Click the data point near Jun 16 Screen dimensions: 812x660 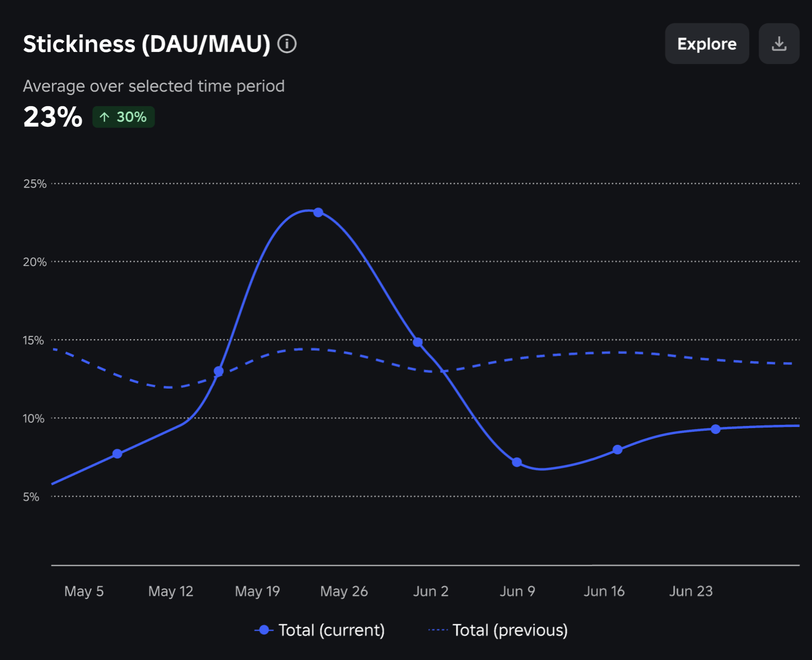[617, 450]
